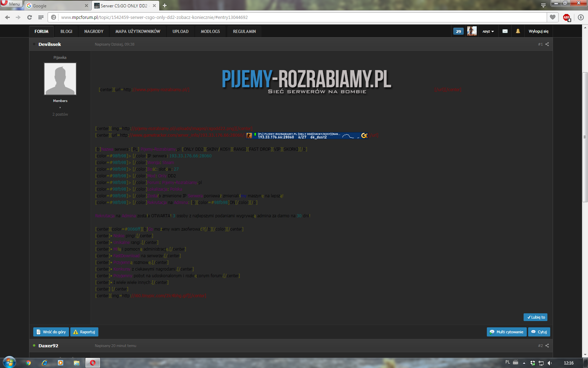Open the tab list menu icon
Image resolution: width=588 pixels, height=368 pixels.
[x=543, y=5]
